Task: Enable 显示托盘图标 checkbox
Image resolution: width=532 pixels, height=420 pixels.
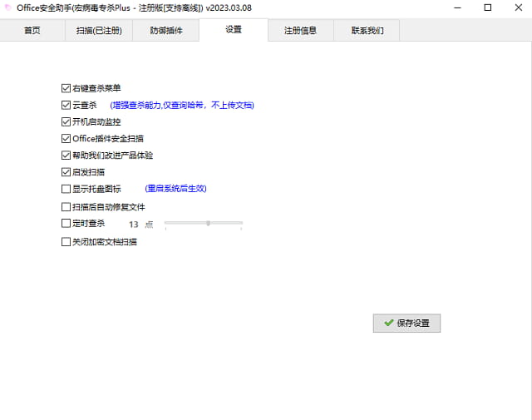Action: (66, 189)
